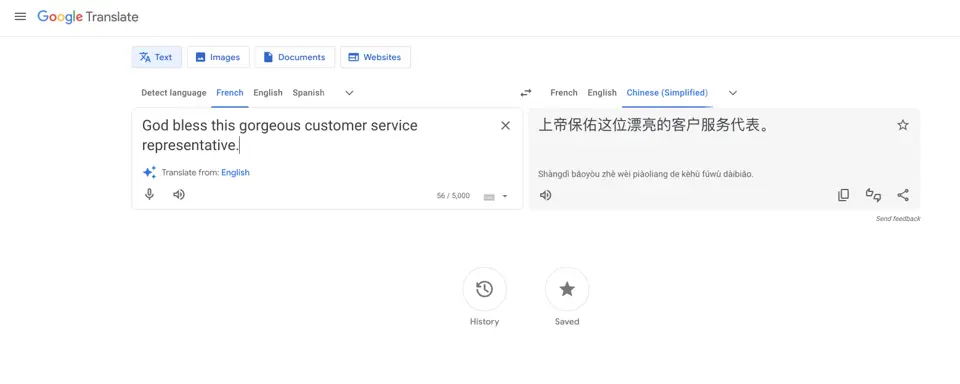Listen to the source text
Screen dimensions: 960x384
179,195
